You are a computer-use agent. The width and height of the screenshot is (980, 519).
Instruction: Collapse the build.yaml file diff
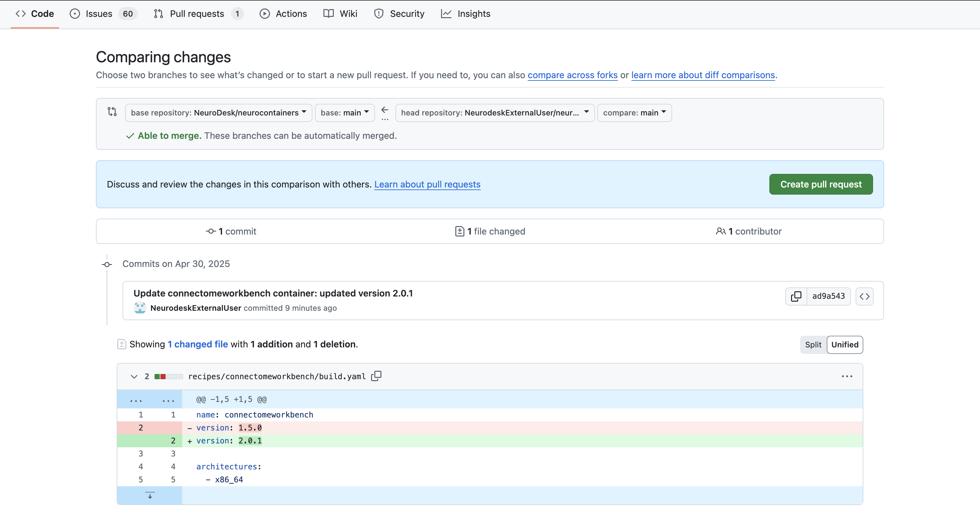pos(134,377)
